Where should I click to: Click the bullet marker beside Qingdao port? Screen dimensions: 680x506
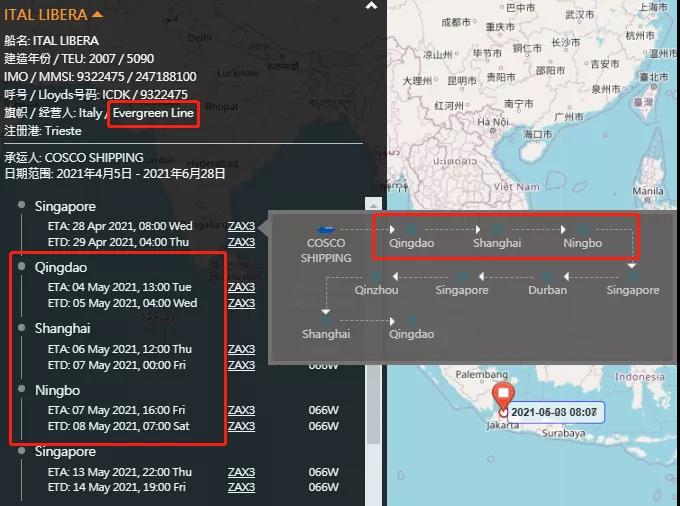pos(21,267)
